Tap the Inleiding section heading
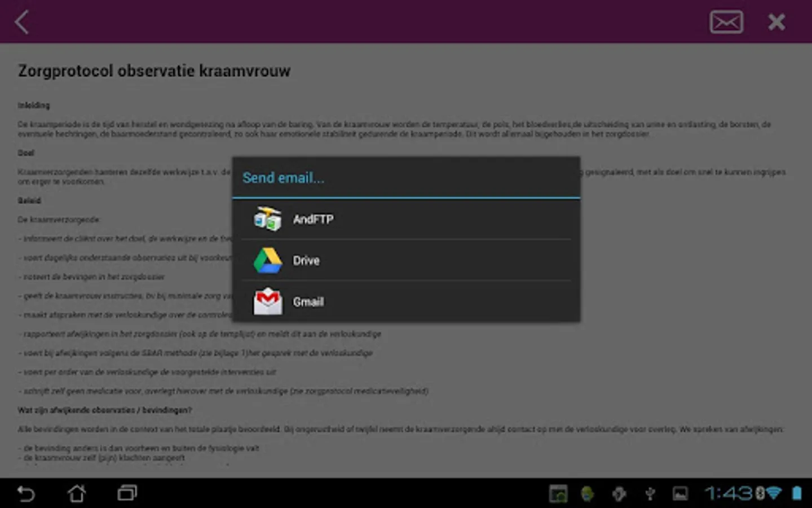Screen dimensions: 812x508 pos(34,105)
